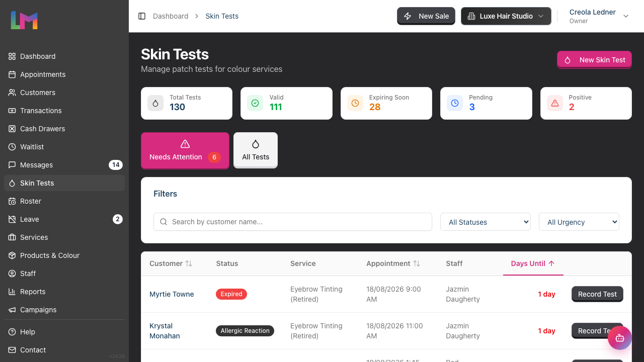Click the Contact envelope icon
The image size is (644, 362).
(x=12, y=350)
